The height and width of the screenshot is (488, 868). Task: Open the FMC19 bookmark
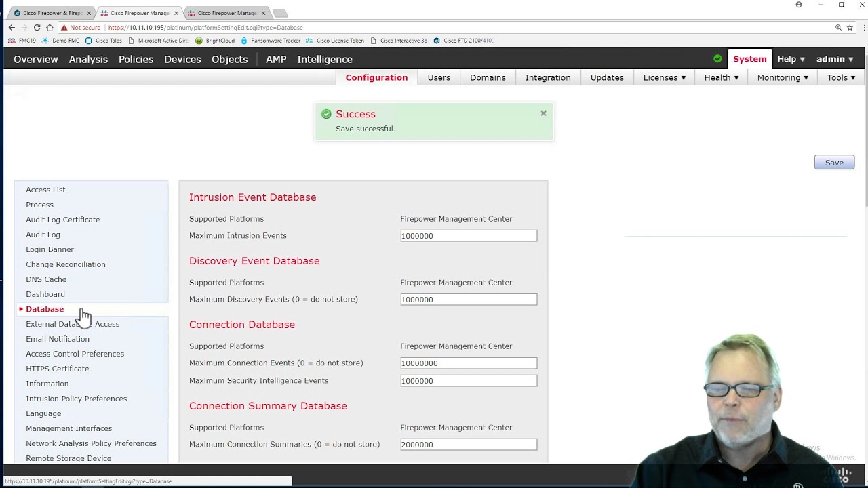tap(22, 41)
